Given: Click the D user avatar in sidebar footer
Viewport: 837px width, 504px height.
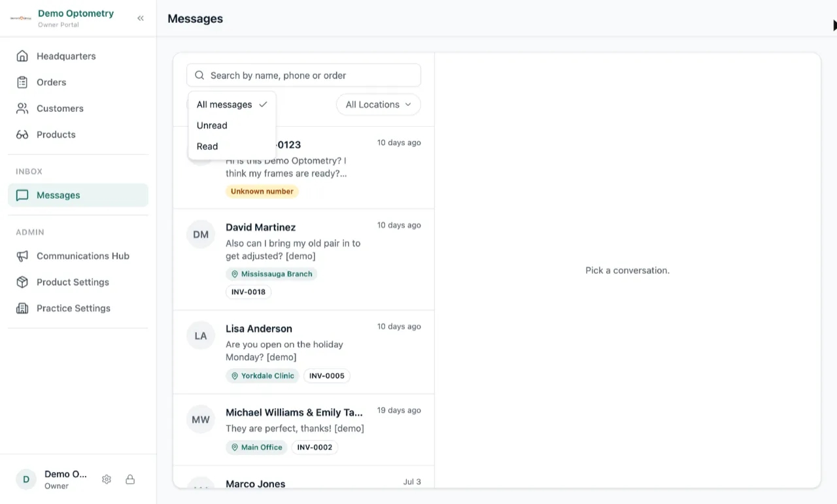Looking at the screenshot, I should point(26,479).
